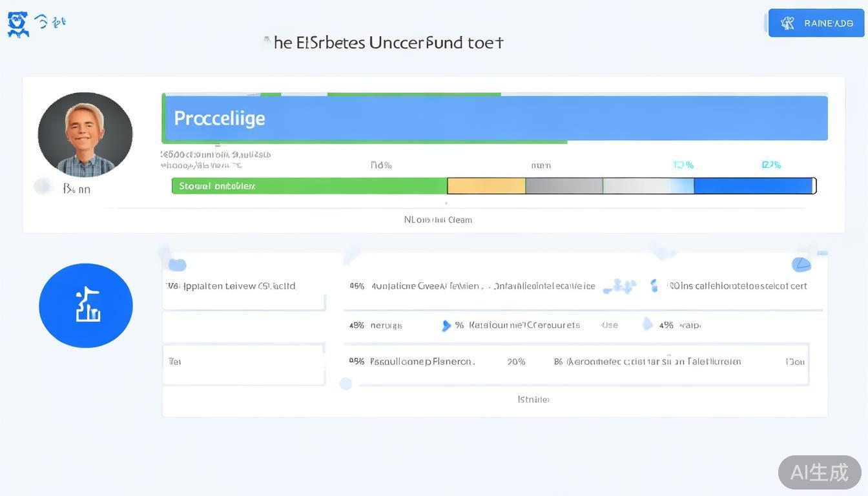Click the small blue marker in the first row
Viewport: 868px width, 496px height.
click(654, 285)
